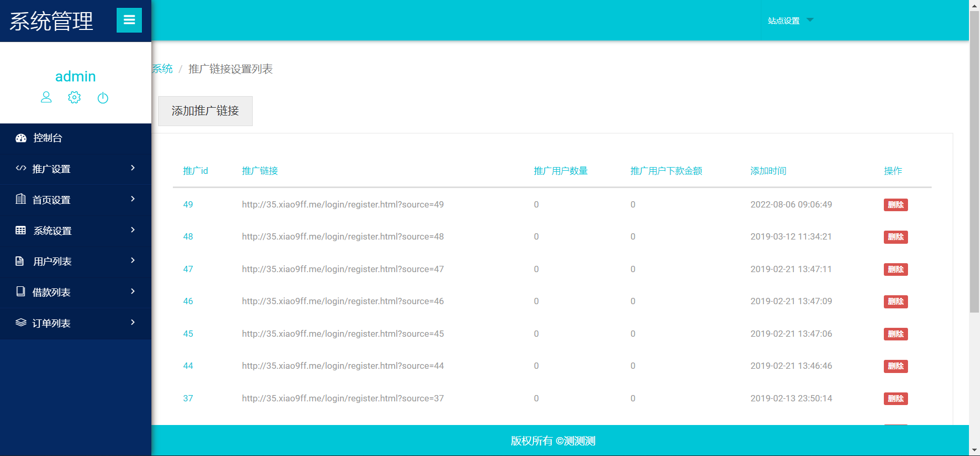Screen dimensions: 980x456
Task: Toggle the sidebar hamburger menu button
Action: click(129, 20)
